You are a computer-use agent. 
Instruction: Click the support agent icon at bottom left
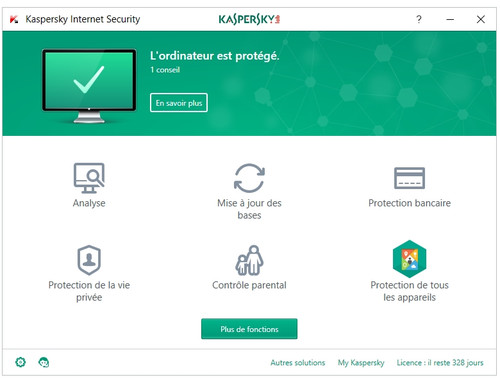point(44,362)
